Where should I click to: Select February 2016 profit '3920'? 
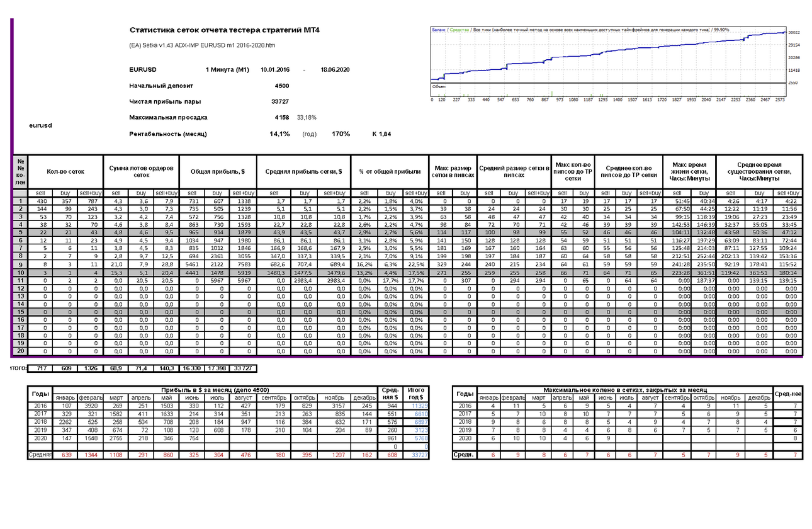click(x=89, y=406)
